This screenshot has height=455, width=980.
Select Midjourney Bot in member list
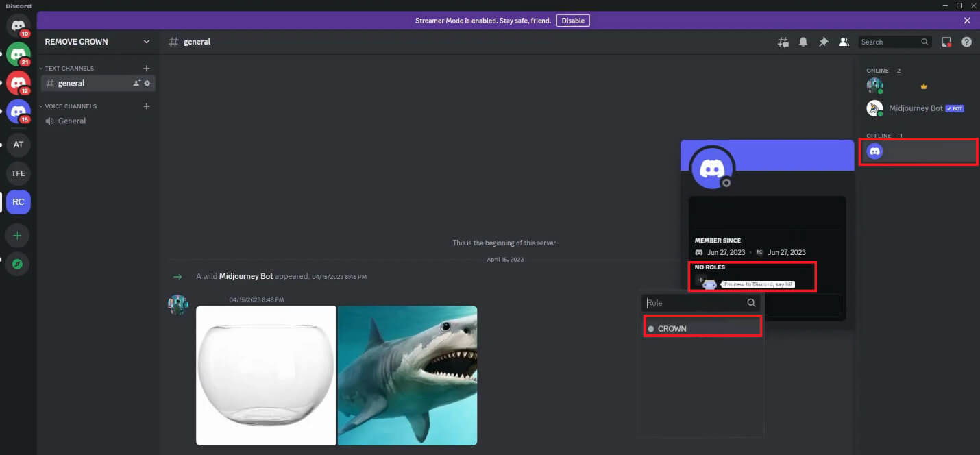[919, 108]
